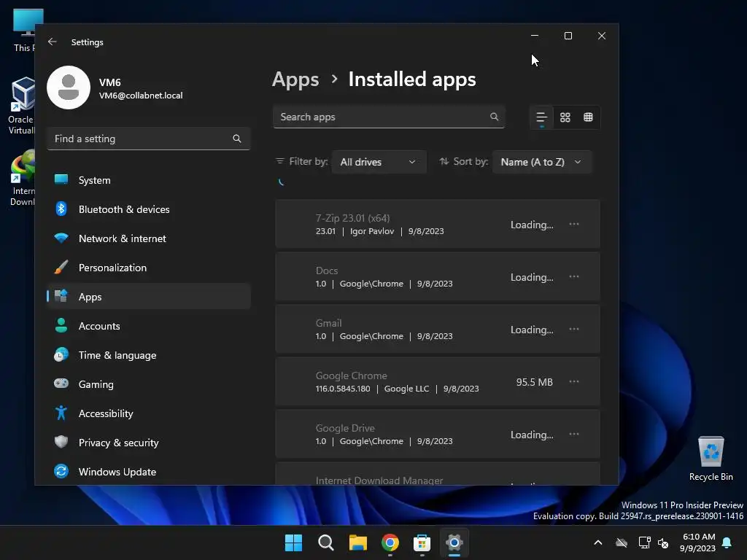Click the Apps breadcrumb link
Viewport: 747px width, 560px height.
click(x=295, y=79)
